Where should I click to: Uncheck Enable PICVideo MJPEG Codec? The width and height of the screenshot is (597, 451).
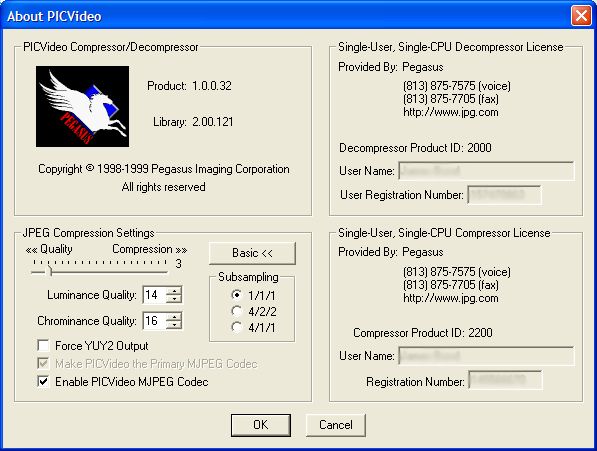pos(43,381)
